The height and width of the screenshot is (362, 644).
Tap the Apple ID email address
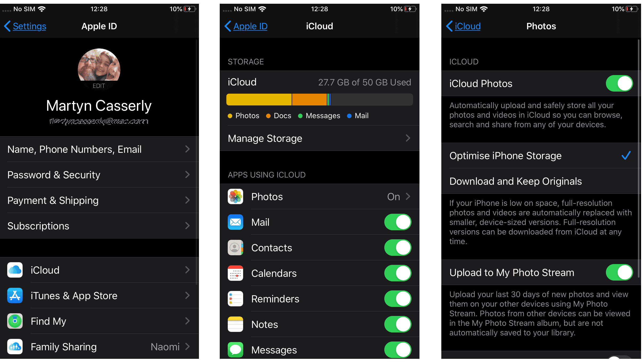[x=99, y=121]
